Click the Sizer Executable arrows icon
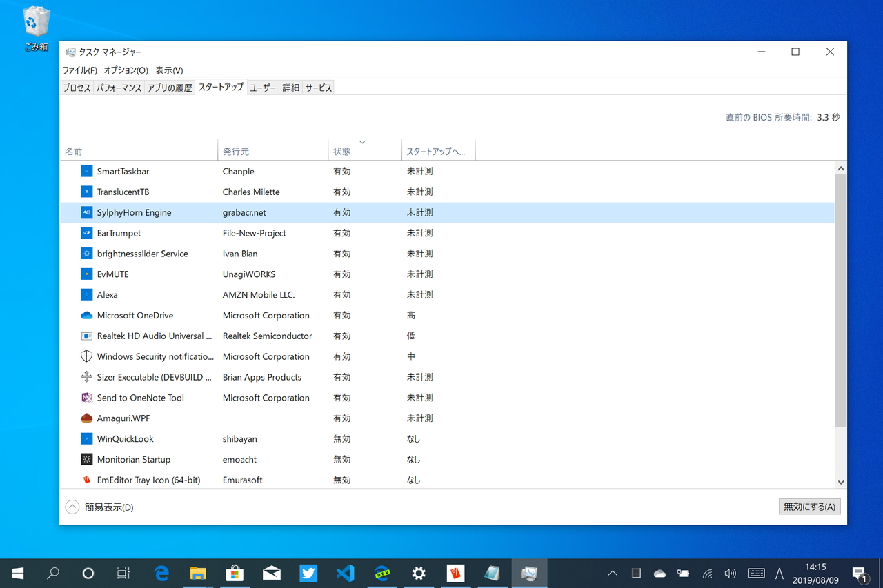Screen dimensions: 883x588 pos(86,377)
